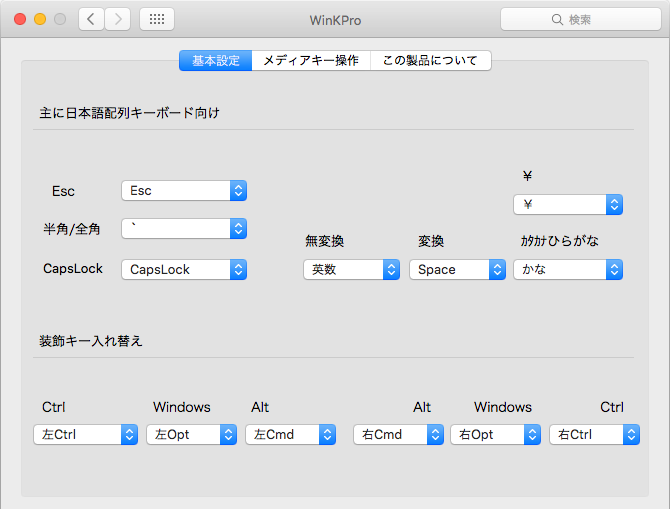The width and height of the screenshot is (670, 509).
Task: Open the この製品について tab
Action: click(x=430, y=60)
